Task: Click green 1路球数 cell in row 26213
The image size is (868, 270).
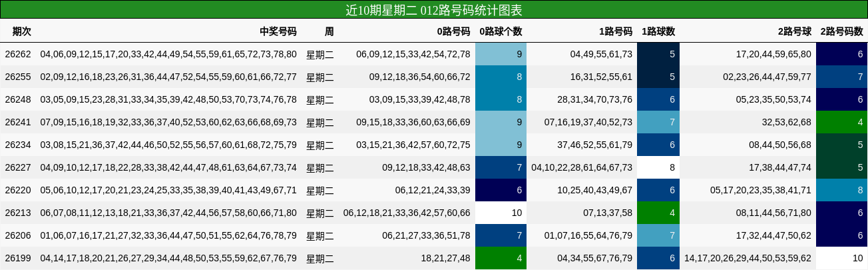Action: coord(659,213)
